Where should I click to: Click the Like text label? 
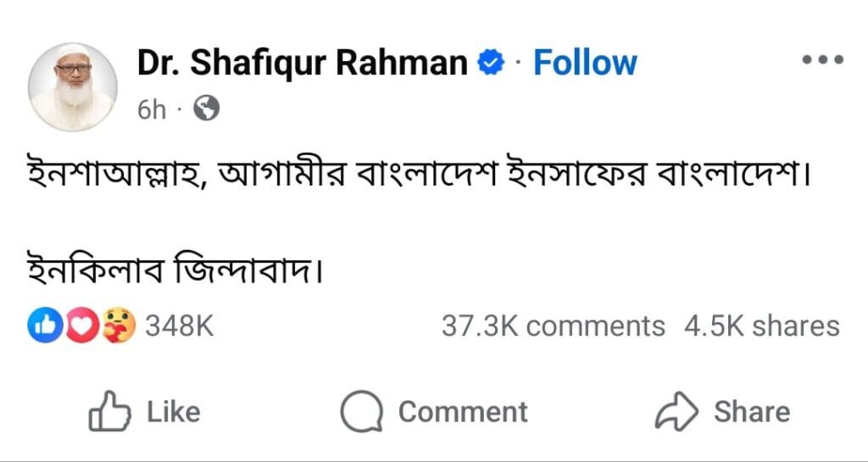(173, 412)
